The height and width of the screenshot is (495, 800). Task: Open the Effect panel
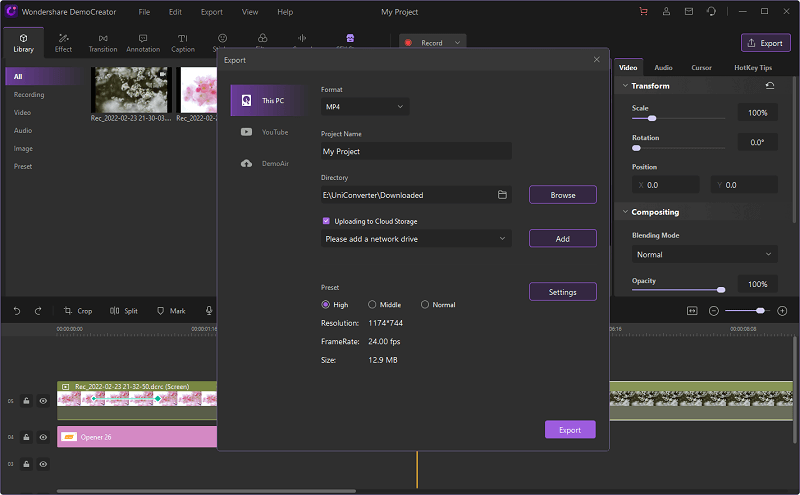[63, 43]
